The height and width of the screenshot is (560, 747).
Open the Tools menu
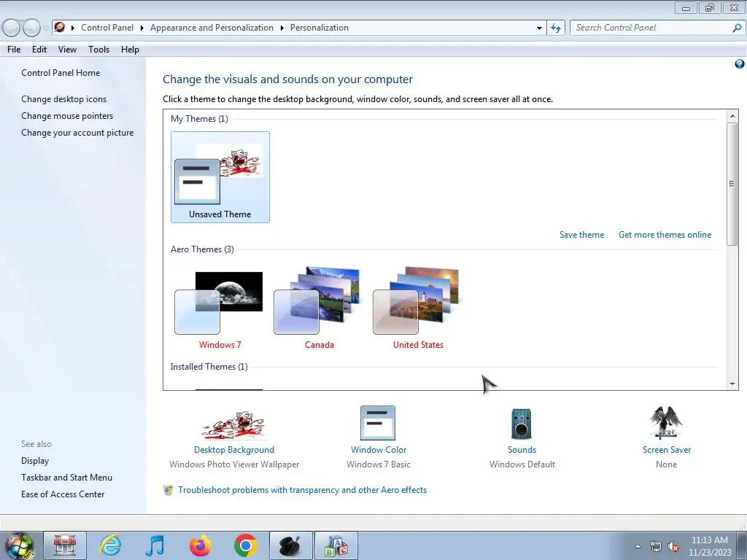tap(98, 50)
